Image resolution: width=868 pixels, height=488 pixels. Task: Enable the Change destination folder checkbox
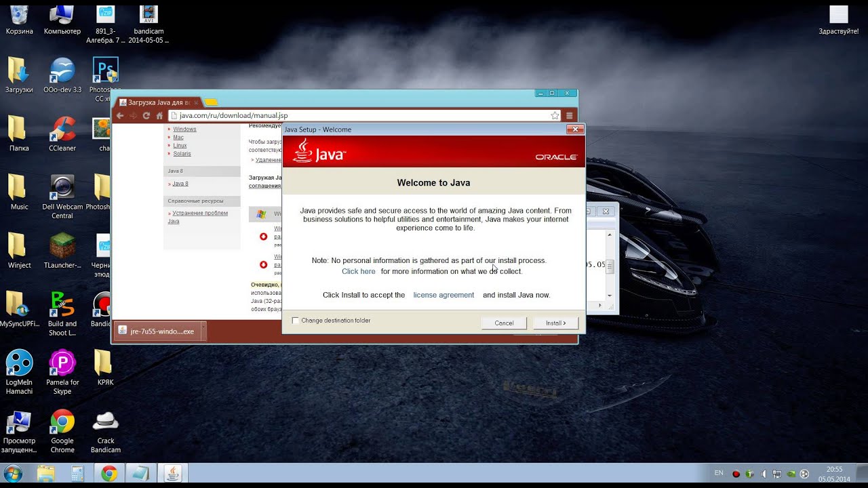pyautogui.click(x=295, y=321)
